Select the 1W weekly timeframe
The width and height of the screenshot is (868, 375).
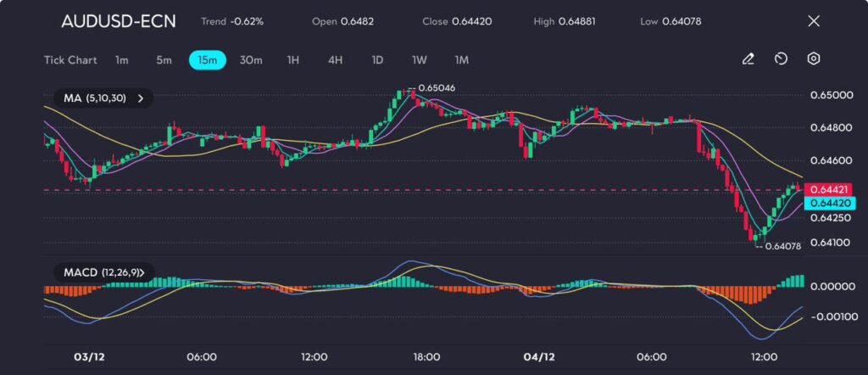point(420,60)
